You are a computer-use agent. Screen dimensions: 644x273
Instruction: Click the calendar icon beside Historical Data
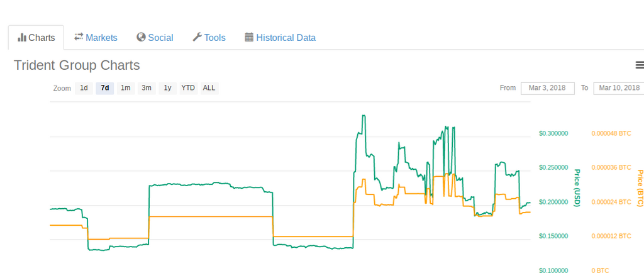point(249,37)
